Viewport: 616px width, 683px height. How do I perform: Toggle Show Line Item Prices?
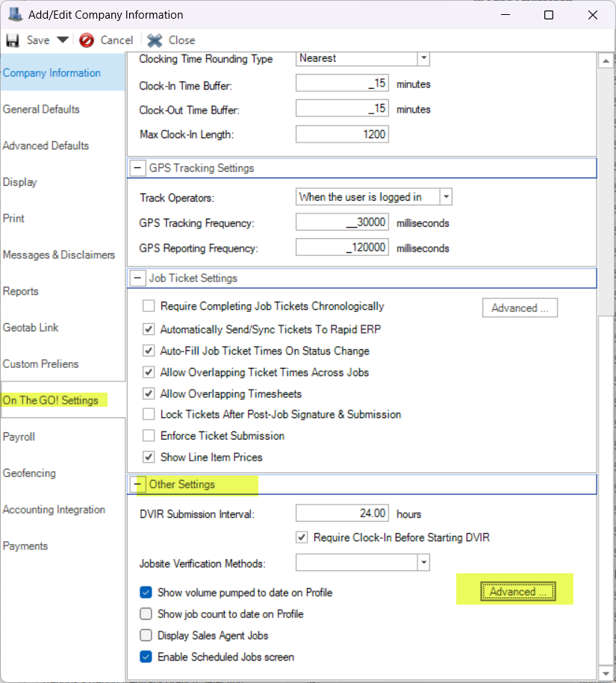(149, 457)
